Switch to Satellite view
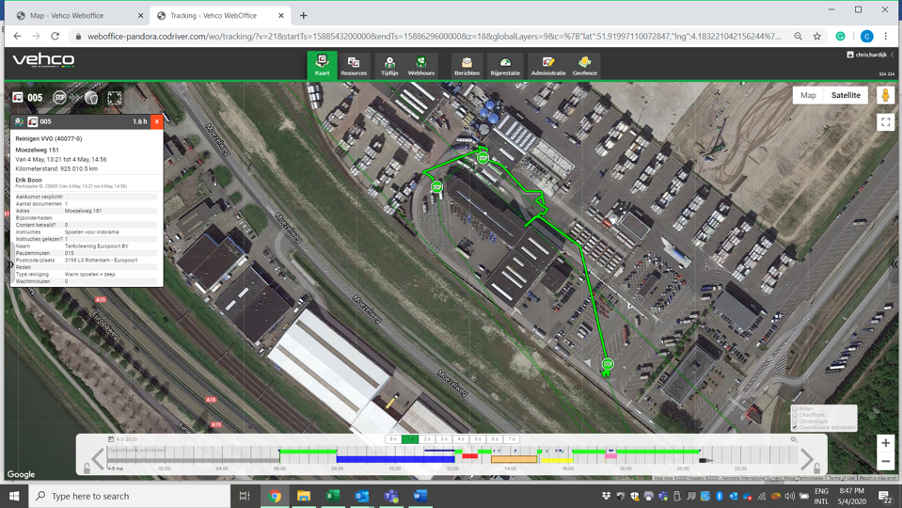Image resolution: width=902 pixels, height=508 pixels. coord(846,96)
